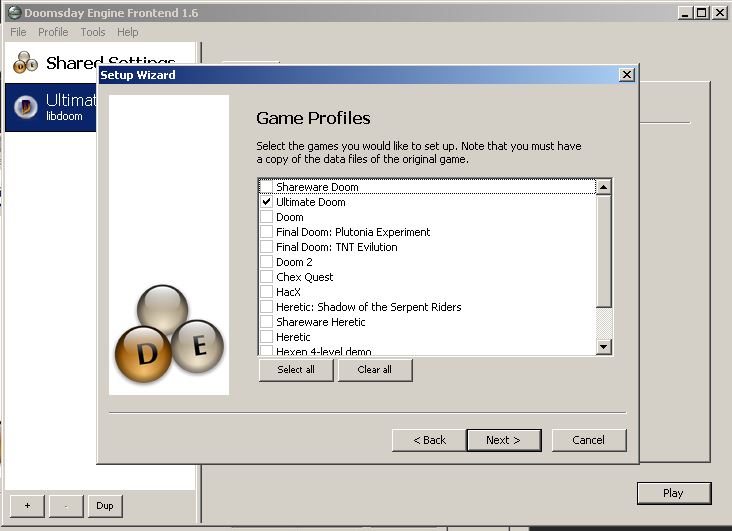Click Play in the main window
The height and width of the screenshot is (531, 732).
coord(674,493)
